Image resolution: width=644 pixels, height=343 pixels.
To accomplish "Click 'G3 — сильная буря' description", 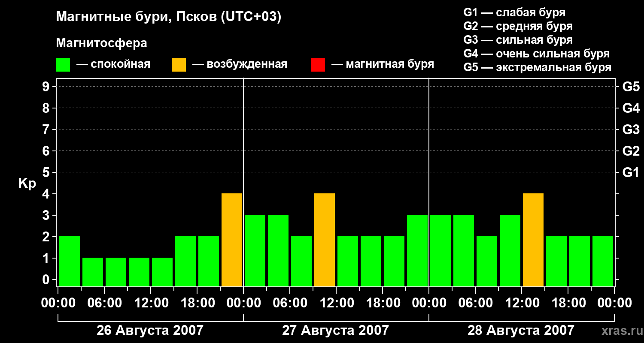I will [518, 40].
